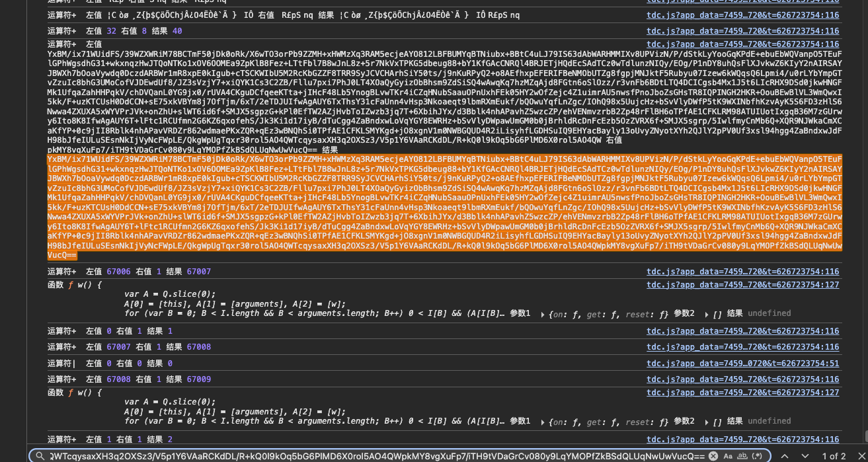This screenshot has width=868, height=462.
Task: Click inside the console search input
Action: pyautogui.click(x=377, y=456)
